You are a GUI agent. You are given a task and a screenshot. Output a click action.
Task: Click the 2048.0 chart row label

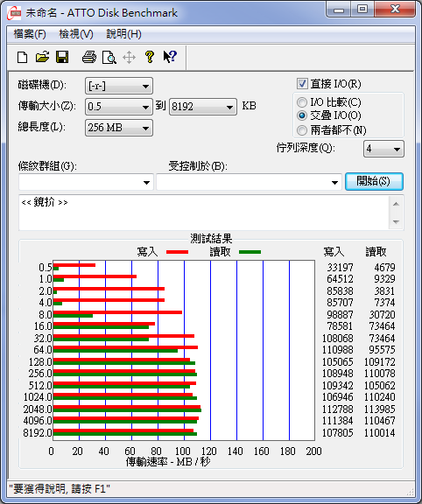[x=38, y=409]
